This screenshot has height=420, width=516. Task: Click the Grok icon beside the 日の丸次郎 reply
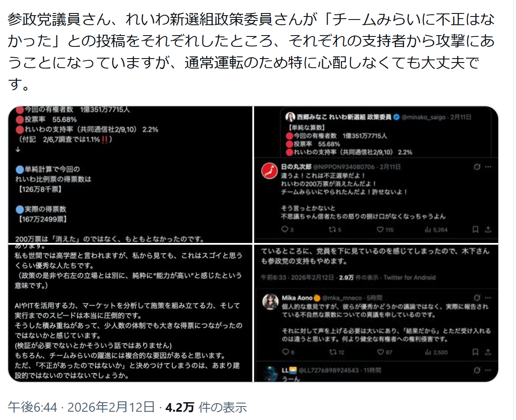(x=477, y=167)
